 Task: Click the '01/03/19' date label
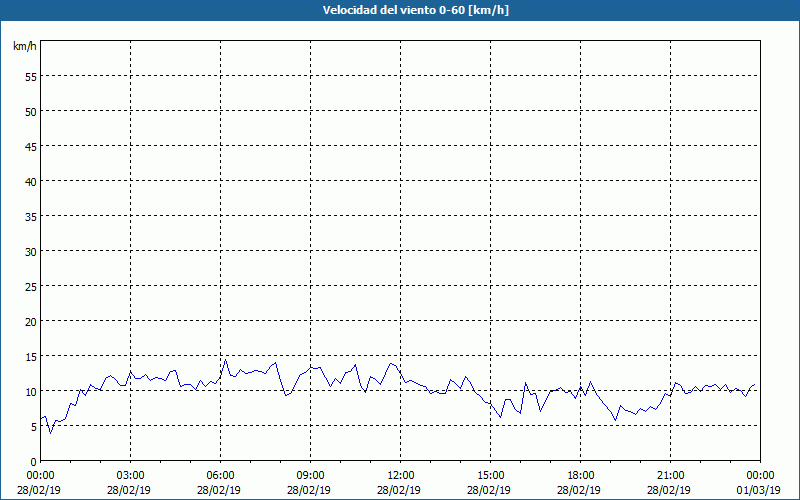758,490
